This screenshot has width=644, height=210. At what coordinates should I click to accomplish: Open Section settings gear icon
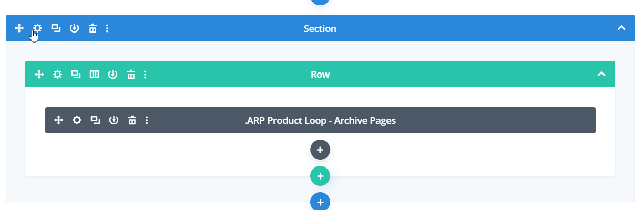pos(37,28)
